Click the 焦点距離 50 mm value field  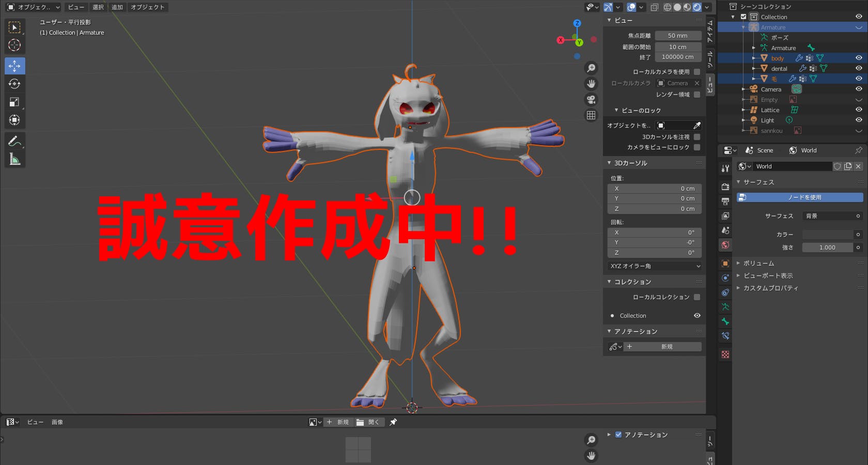(677, 35)
